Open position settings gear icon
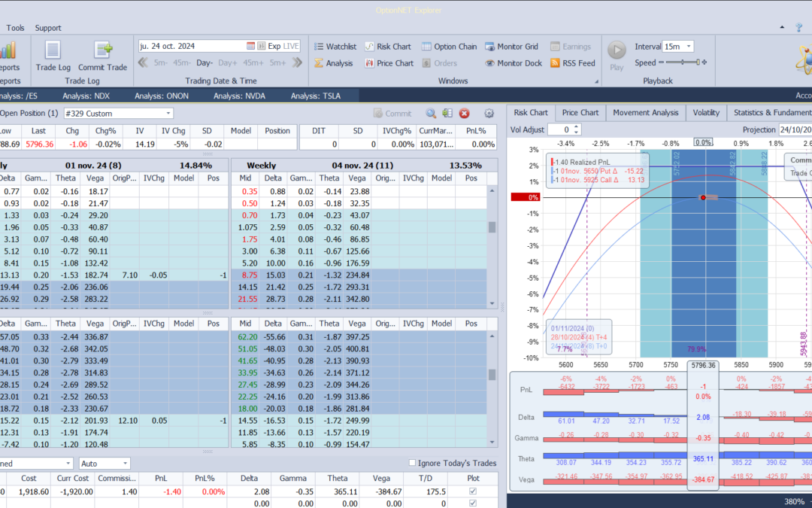The width and height of the screenshot is (812, 508). click(489, 114)
